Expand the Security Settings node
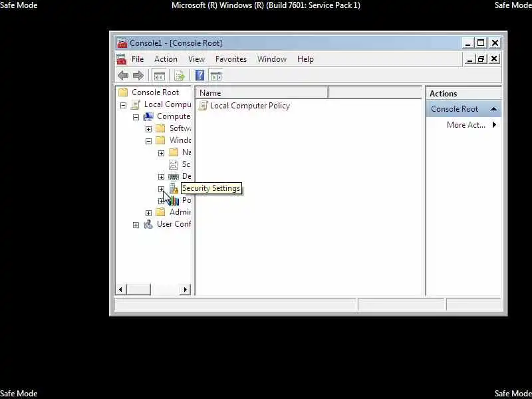Viewport: 532px width, 399px height. pos(161,189)
